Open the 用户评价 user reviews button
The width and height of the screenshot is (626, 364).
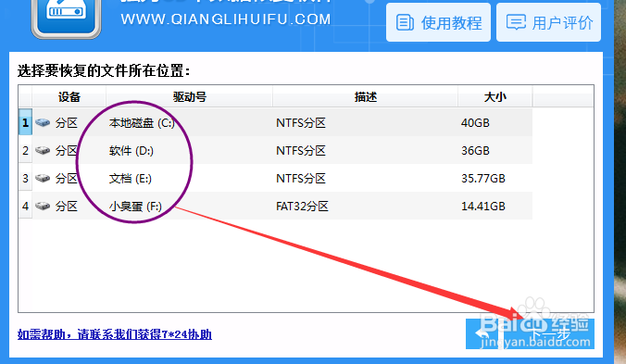point(548,22)
